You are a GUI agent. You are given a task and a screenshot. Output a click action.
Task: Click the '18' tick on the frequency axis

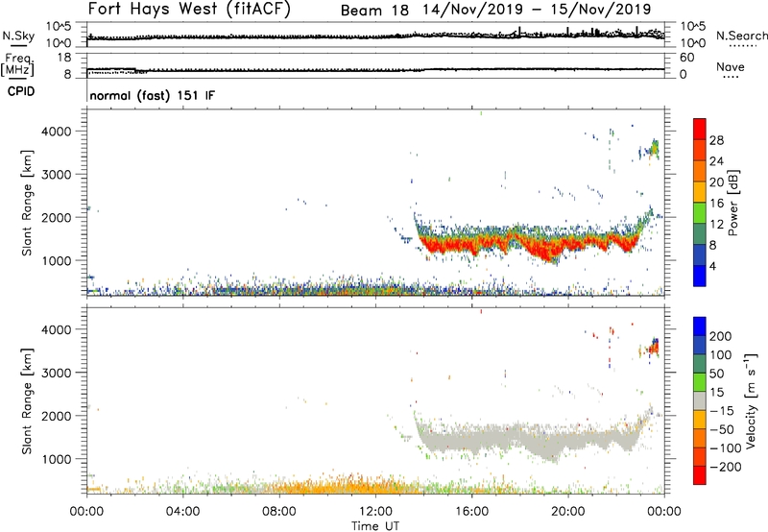(x=63, y=58)
